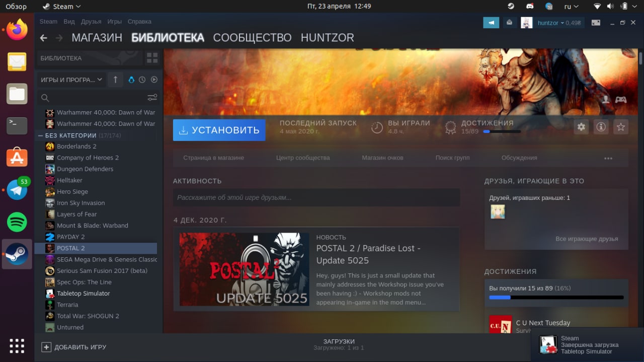Click the achievements progress bar in sidebar
The height and width of the screenshot is (362, 644).
[556, 298]
